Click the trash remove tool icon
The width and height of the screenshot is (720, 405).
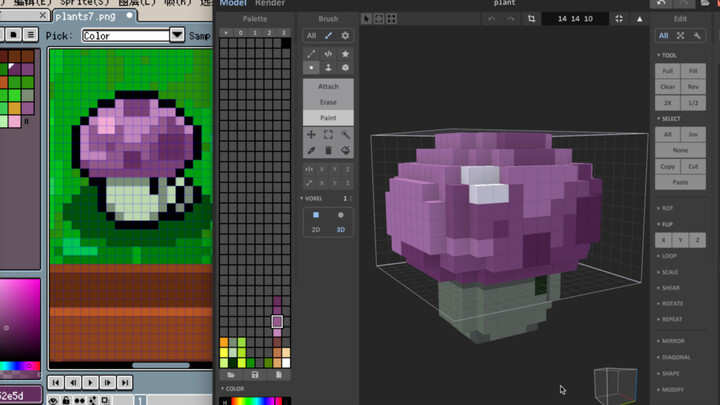click(328, 150)
